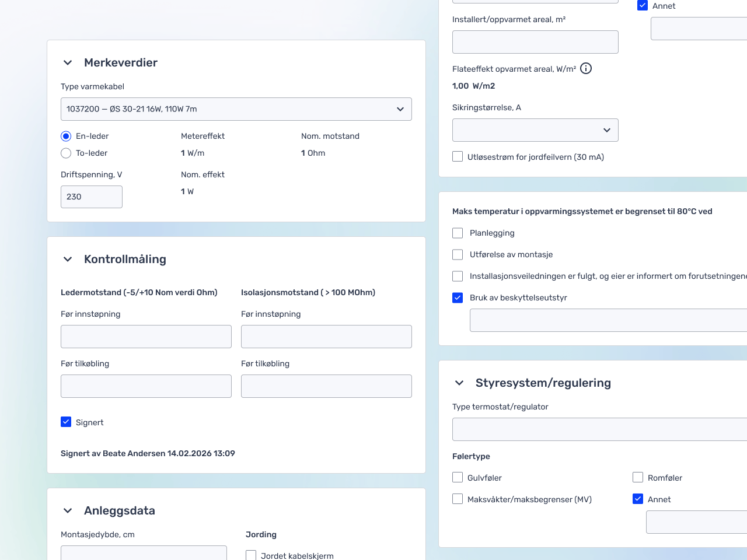
Task: Uncheck Bruk av beskyttelseutstyr
Action: [458, 297]
